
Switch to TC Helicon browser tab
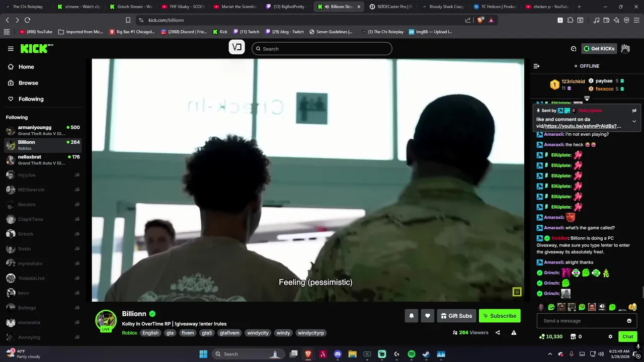tap(495, 7)
